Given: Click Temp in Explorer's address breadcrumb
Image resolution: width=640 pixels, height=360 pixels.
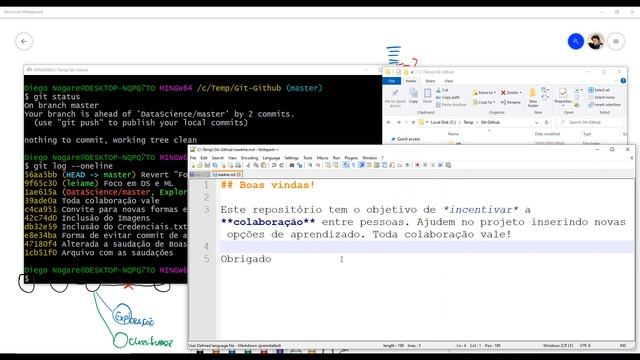Looking at the screenshot, I should point(468,122).
